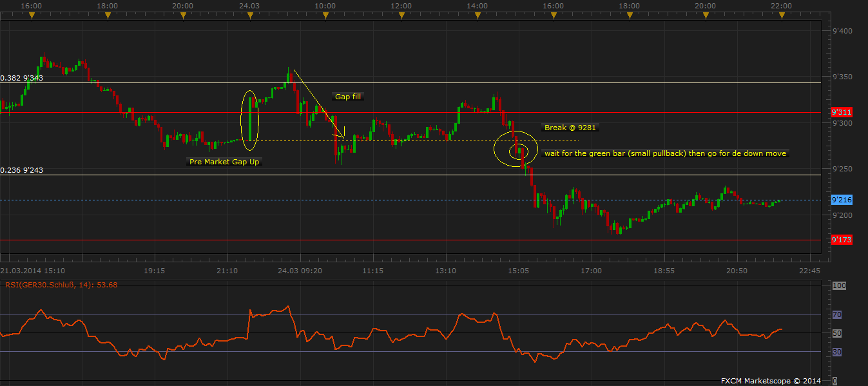Click the 22:45 time axis label
Viewport: 868px width, 386px height.
click(x=809, y=271)
